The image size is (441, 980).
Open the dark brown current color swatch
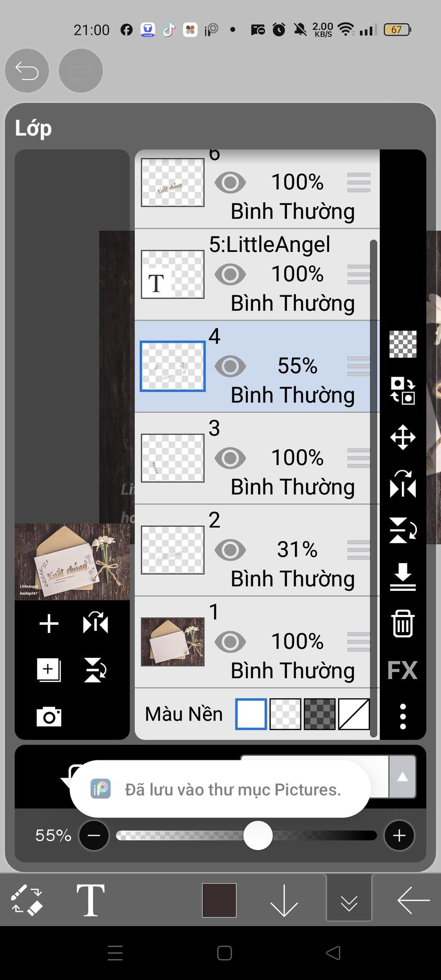(x=219, y=900)
